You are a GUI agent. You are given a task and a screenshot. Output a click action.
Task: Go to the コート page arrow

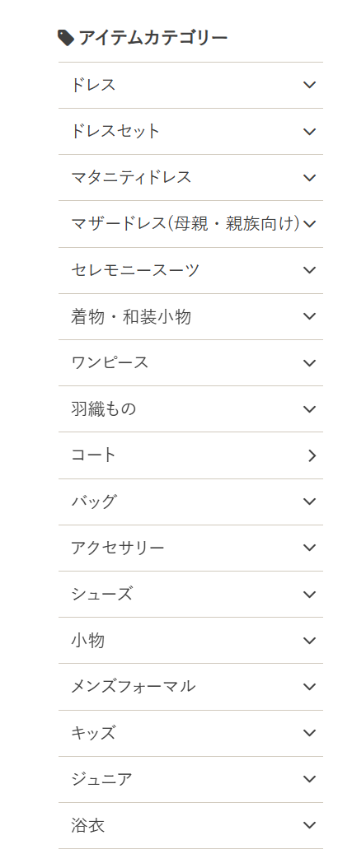point(312,455)
